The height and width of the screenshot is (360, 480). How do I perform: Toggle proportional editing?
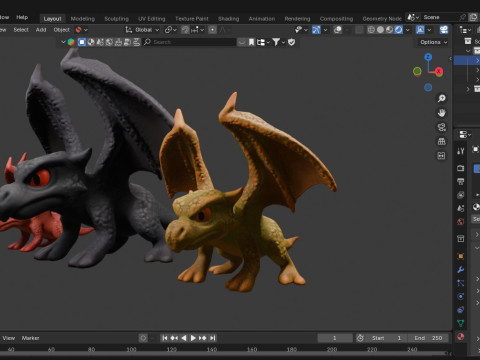(212, 30)
